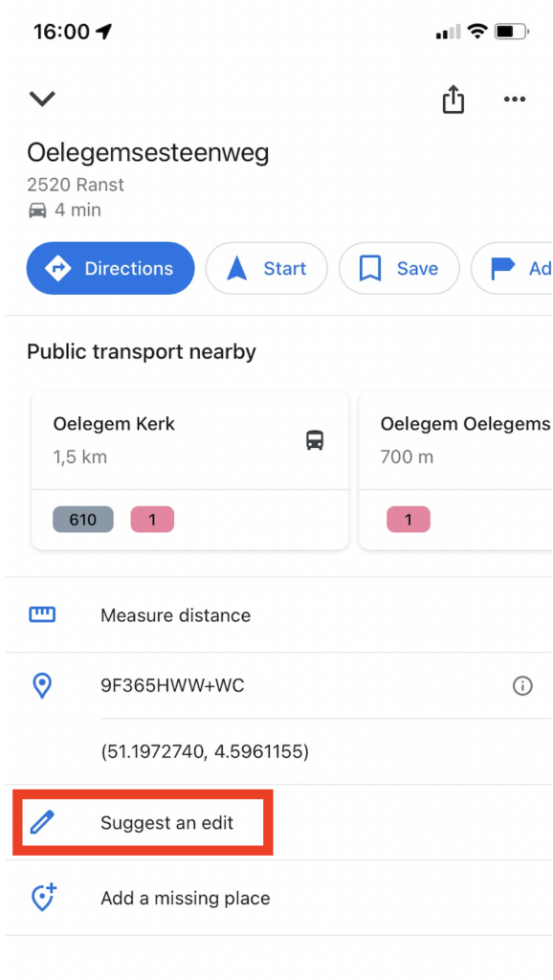
Task: Start navigation with the Start button
Action: (x=266, y=268)
